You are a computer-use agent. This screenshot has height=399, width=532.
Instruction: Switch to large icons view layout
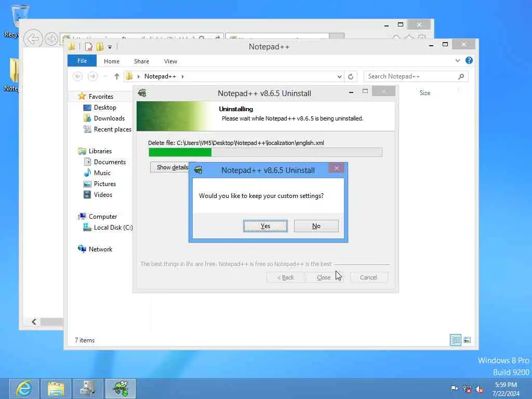[467, 340]
